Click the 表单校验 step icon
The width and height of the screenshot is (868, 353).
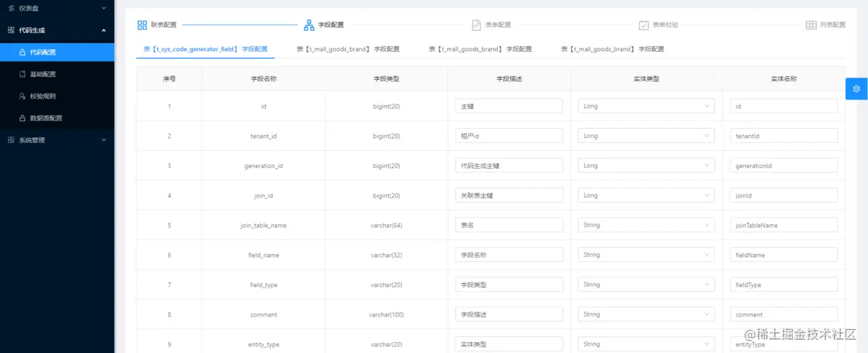coord(644,25)
